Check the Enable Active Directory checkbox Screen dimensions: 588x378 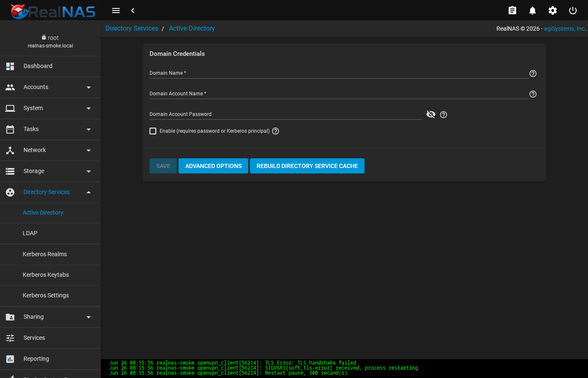(x=153, y=131)
